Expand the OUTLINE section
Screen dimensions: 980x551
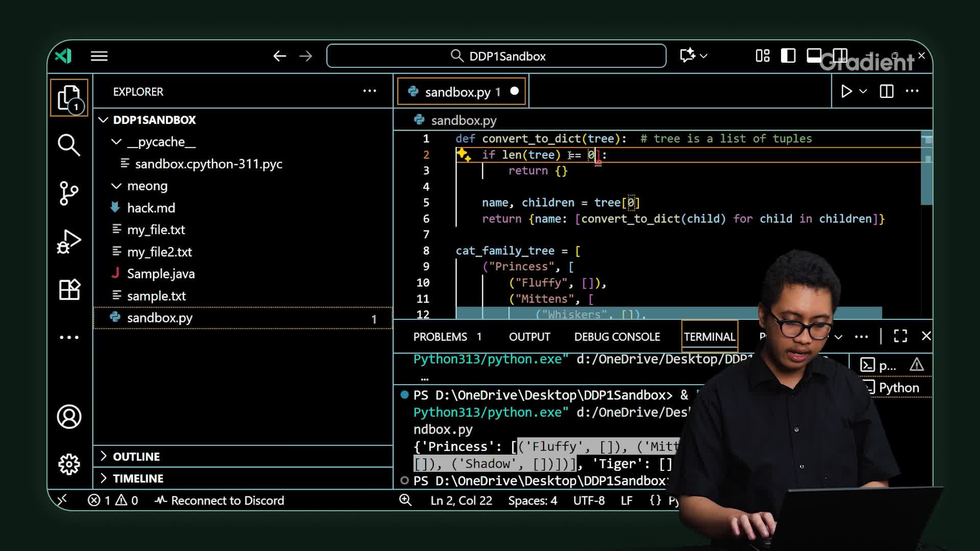[x=136, y=457]
